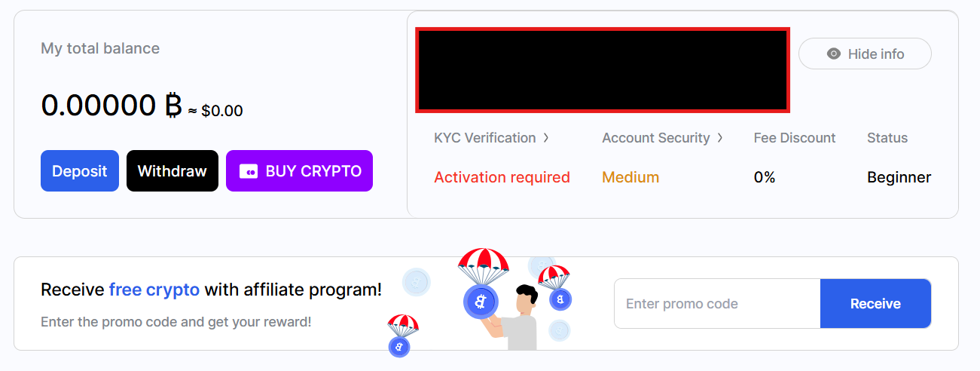Click the $0.00 approximate balance

click(221, 111)
